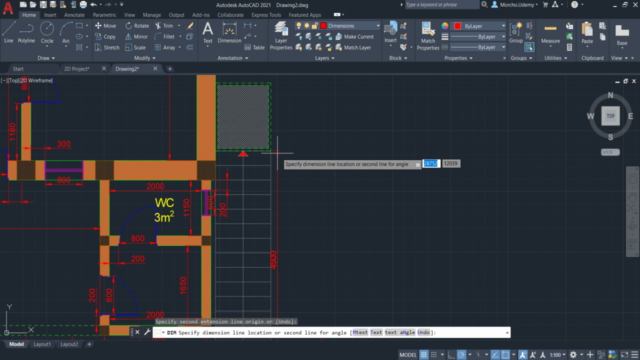This screenshot has height=360, width=640.
Task: Expand the Modify panel
Action: click(x=144, y=58)
